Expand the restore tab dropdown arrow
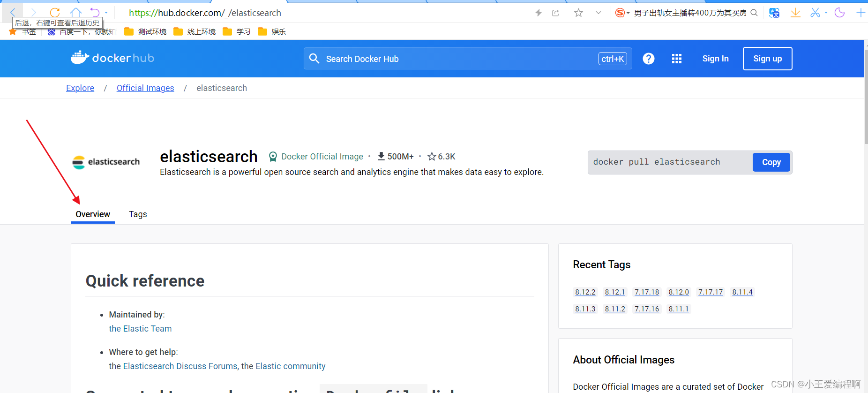 [x=106, y=13]
